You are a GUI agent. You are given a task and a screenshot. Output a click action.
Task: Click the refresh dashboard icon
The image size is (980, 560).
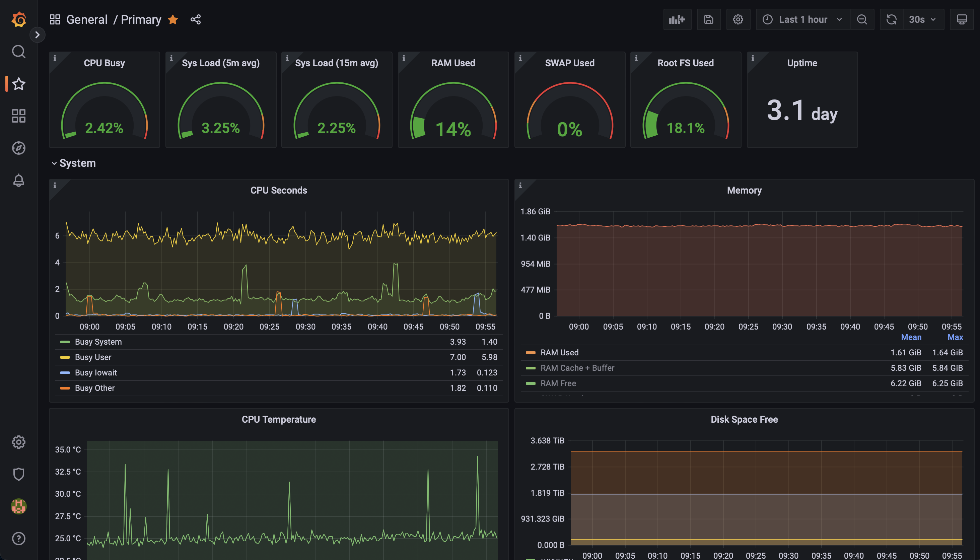click(x=891, y=20)
